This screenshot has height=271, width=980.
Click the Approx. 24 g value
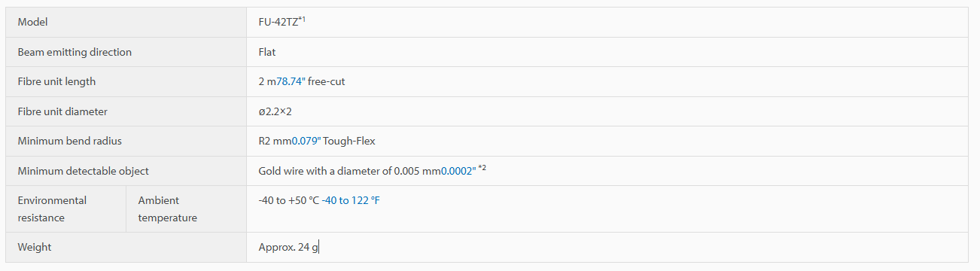click(288, 247)
